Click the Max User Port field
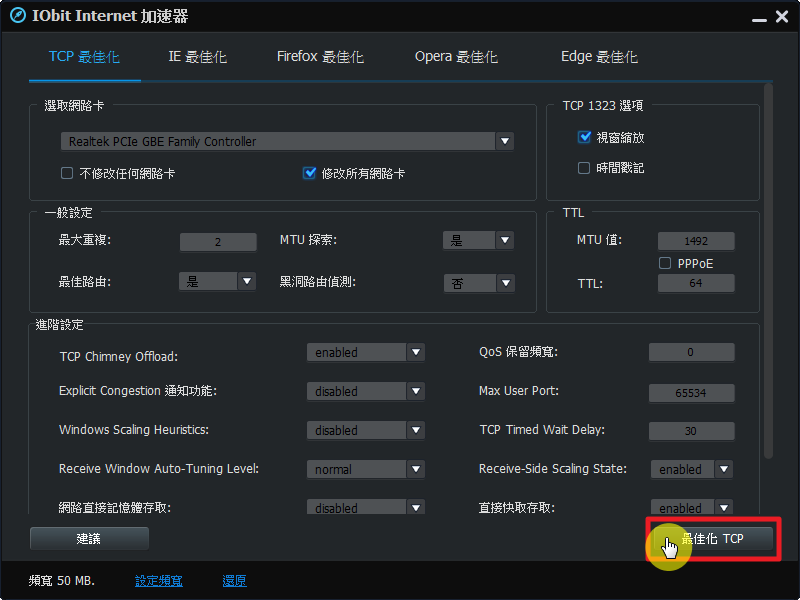 [691, 392]
